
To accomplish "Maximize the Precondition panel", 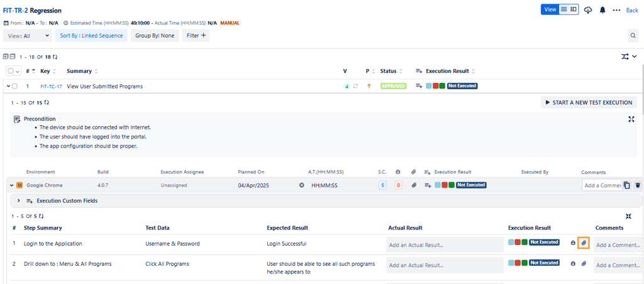I will click(x=631, y=119).
